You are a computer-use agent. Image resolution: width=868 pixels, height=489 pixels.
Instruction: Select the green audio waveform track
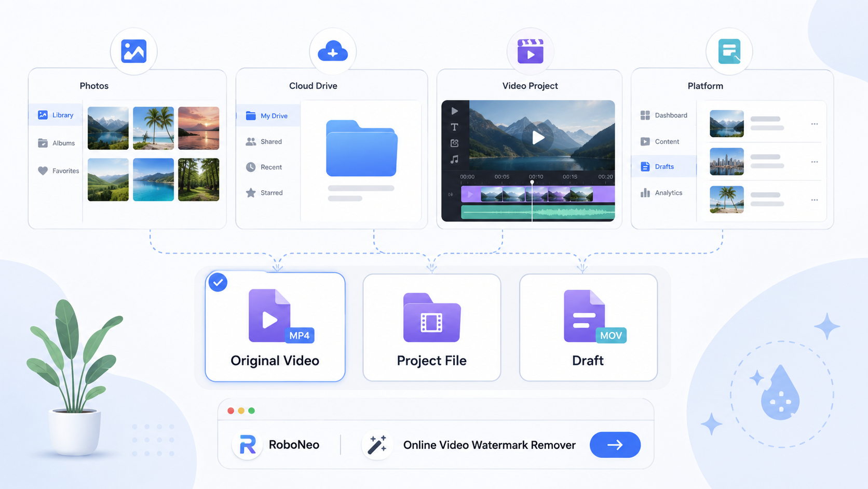(538, 212)
